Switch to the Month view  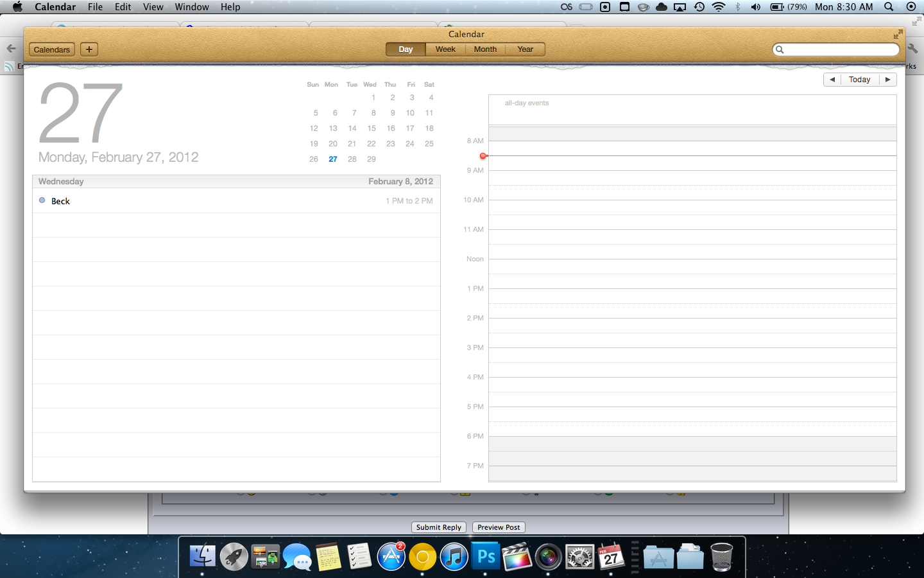click(485, 49)
